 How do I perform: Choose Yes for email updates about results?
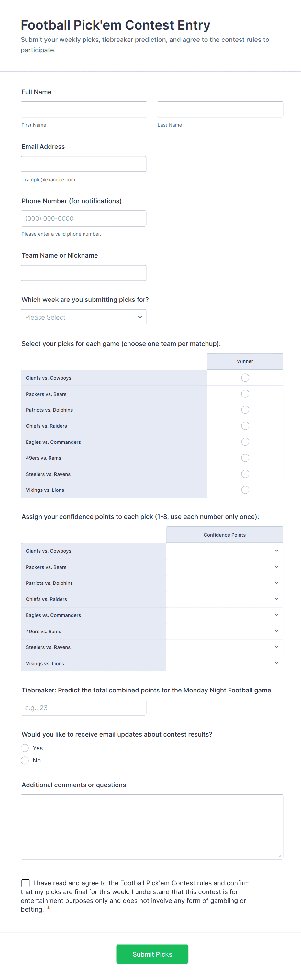pyautogui.click(x=25, y=748)
